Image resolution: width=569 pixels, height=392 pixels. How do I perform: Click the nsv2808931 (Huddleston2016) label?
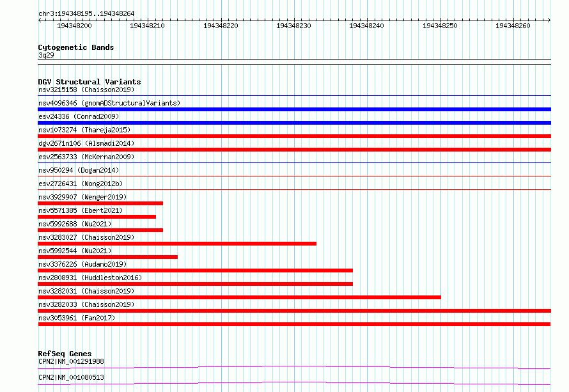click(x=90, y=278)
